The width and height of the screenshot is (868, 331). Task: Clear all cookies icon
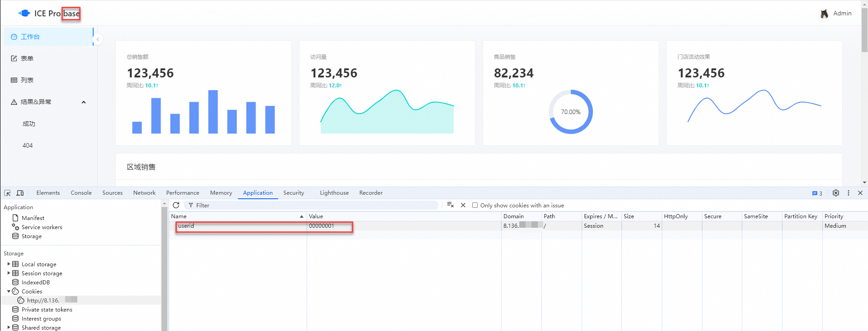451,205
